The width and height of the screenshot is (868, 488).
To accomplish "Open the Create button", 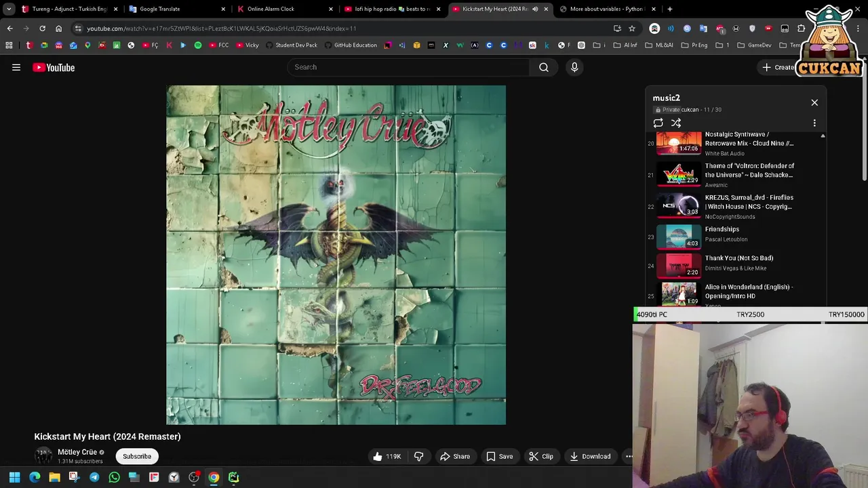I will click(x=778, y=67).
